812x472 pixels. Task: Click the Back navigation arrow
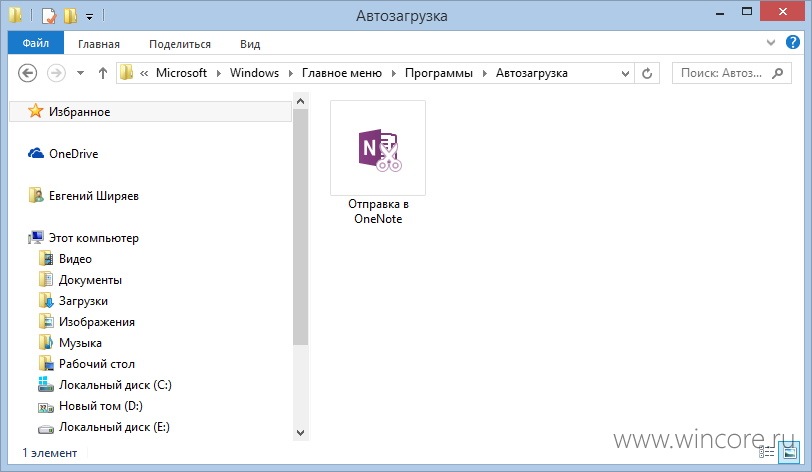27,73
